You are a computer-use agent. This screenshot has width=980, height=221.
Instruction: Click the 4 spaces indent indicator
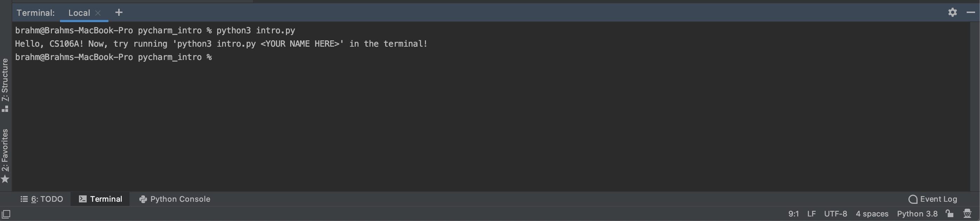coord(872,213)
